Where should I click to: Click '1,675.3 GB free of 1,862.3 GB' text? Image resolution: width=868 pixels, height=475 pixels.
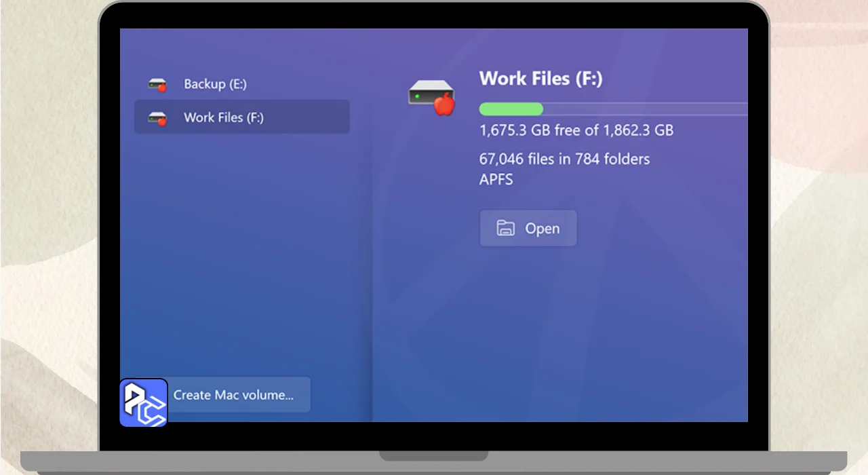pyautogui.click(x=576, y=130)
